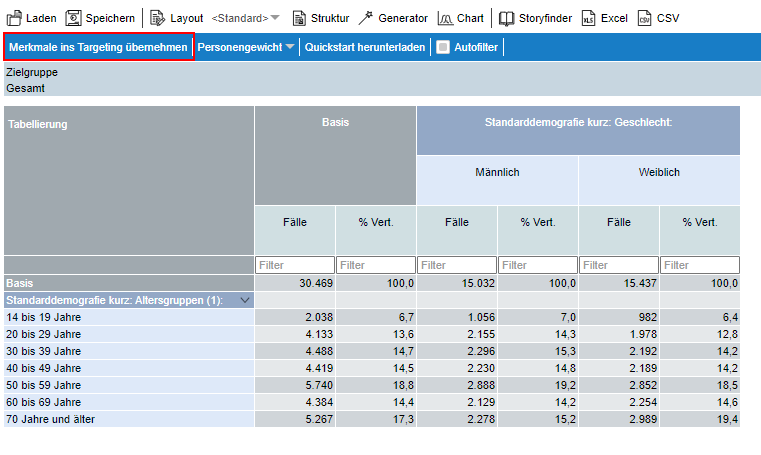Click Filter field under Weiblich % Vert.
The height and width of the screenshot is (455, 761).
(x=699, y=265)
